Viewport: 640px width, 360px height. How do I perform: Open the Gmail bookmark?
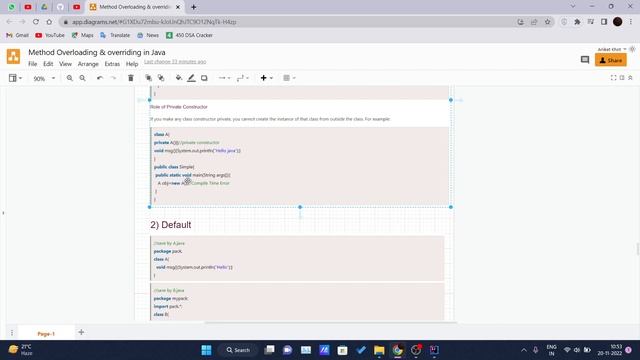[18, 36]
